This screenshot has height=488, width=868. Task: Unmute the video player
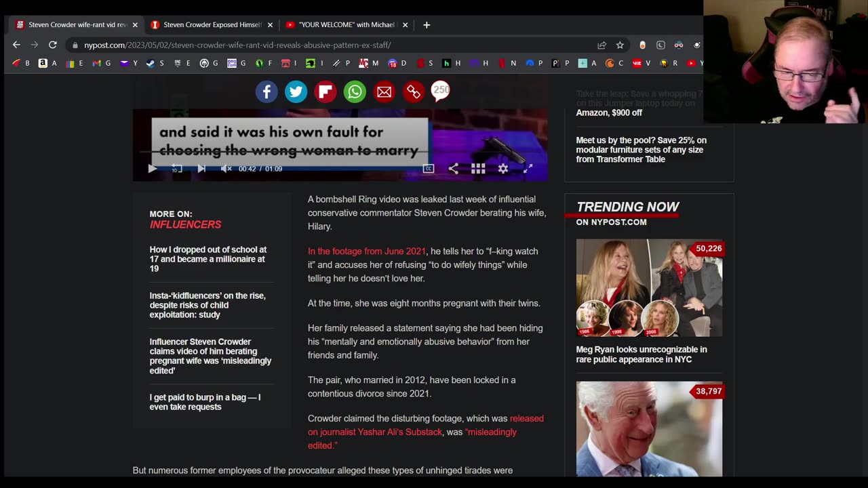point(226,169)
